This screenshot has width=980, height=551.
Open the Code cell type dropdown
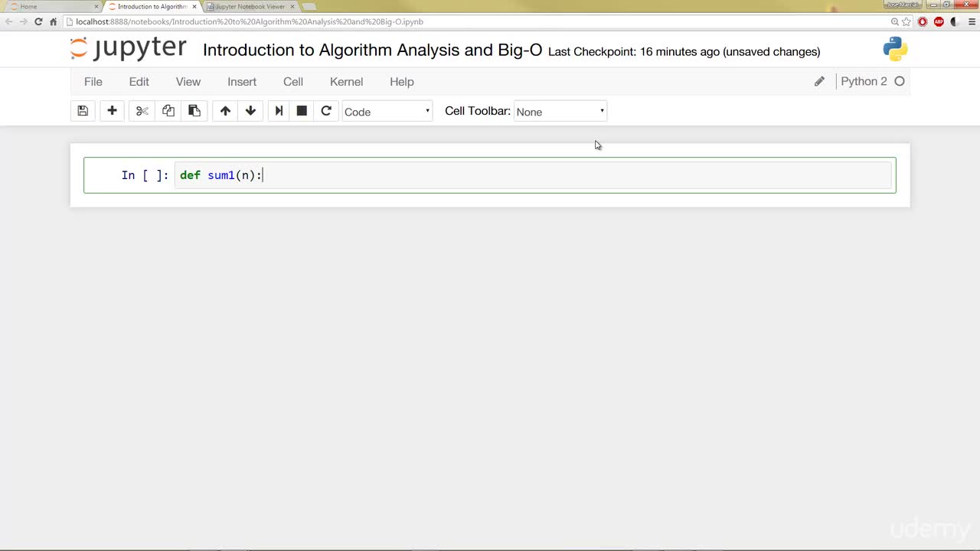click(387, 112)
